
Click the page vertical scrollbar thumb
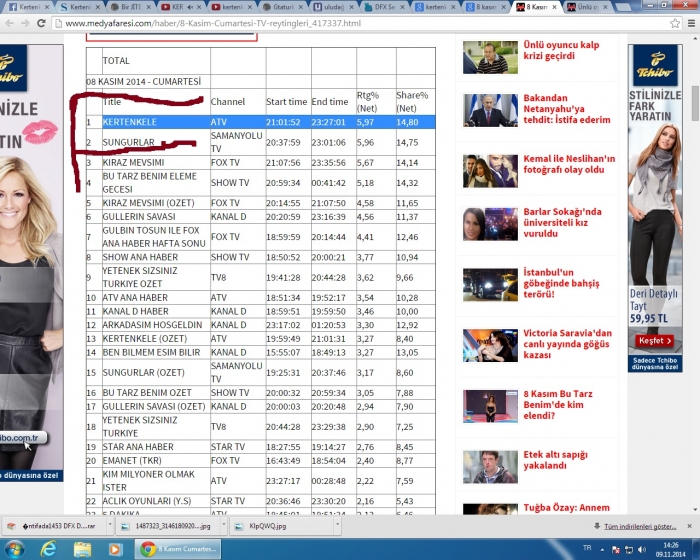pos(695,103)
